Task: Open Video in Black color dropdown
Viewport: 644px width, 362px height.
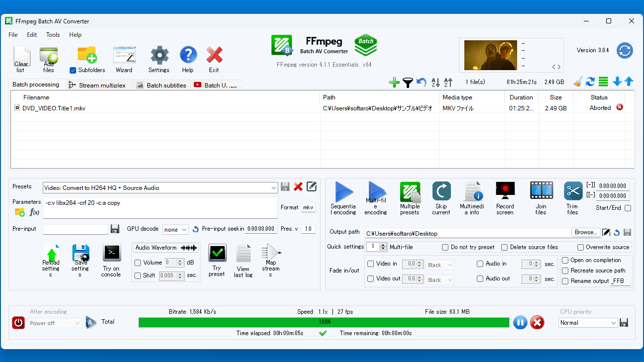Action: (440, 265)
